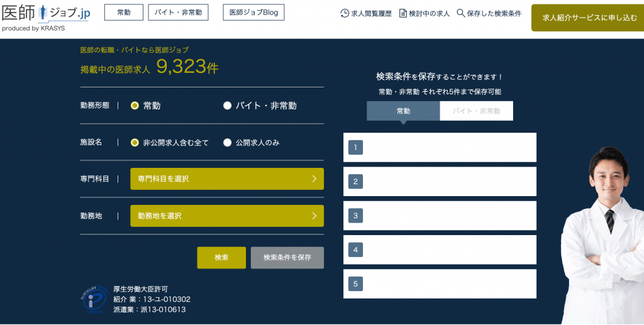Image resolution: width=644 pixels, height=325 pixels.
Task: Select the バイト・非常勤 radio option
Action: click(x=228, y=106)
